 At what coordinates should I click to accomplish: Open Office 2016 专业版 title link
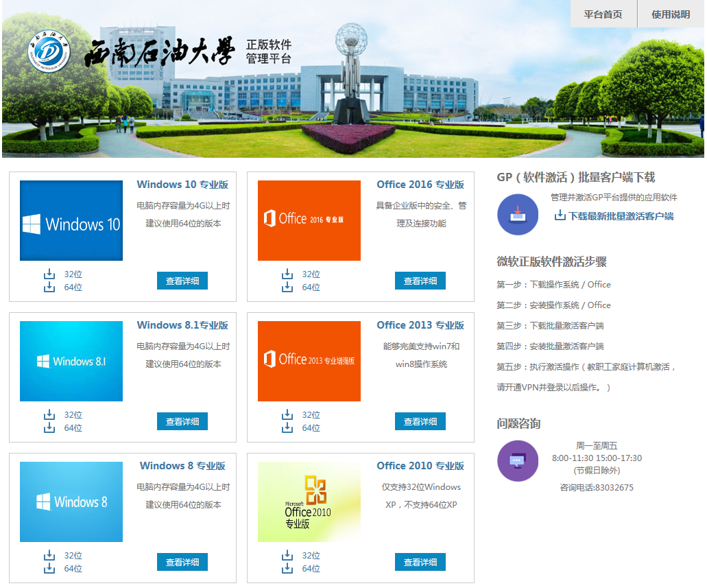tap(420, 185)
